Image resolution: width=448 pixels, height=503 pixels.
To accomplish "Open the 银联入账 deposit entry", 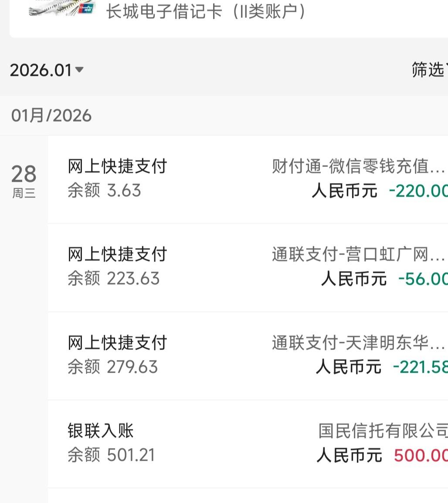I will 100,431.
